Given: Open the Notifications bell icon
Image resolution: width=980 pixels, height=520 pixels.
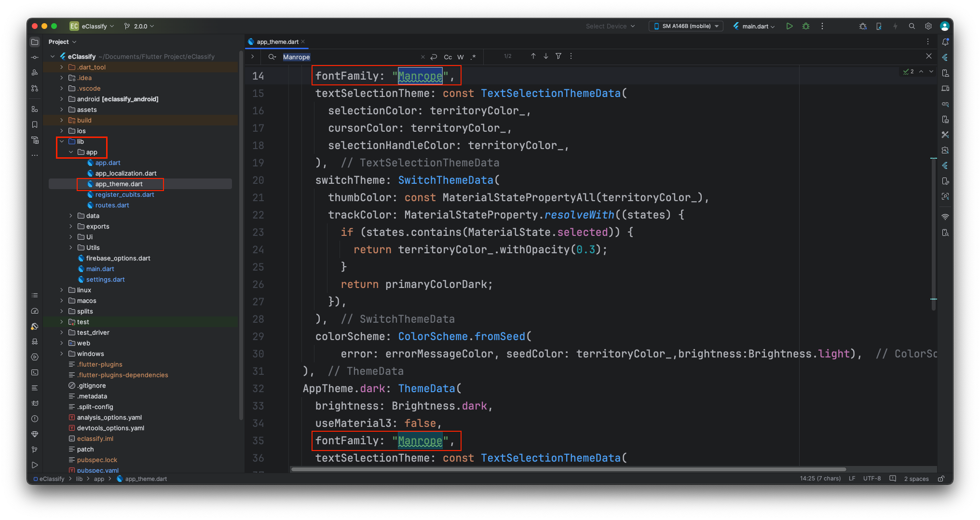Looking at the screenshot, I should (945, 41).
